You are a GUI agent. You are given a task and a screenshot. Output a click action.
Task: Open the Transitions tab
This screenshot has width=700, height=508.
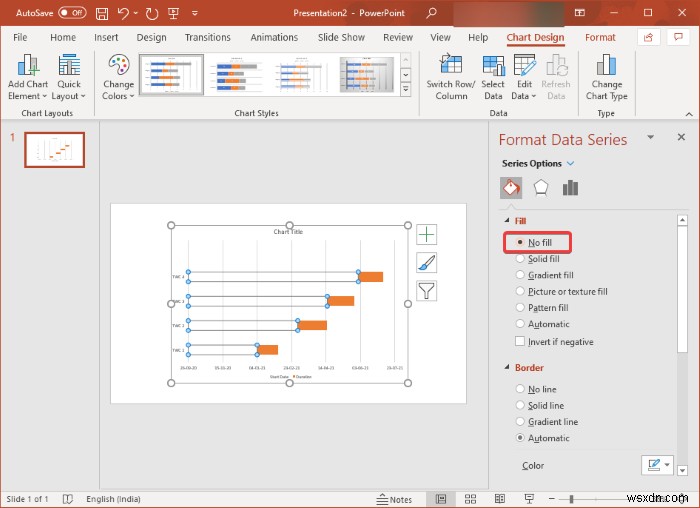point(208,37)
